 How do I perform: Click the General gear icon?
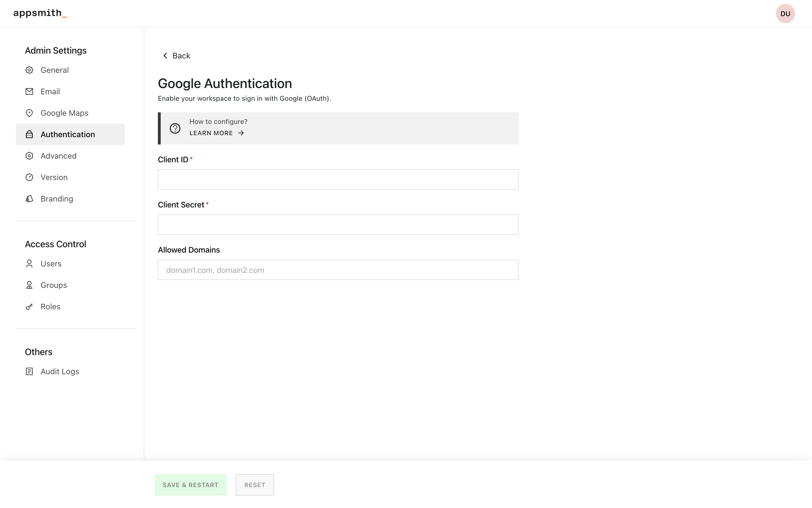tap(29, 70)
